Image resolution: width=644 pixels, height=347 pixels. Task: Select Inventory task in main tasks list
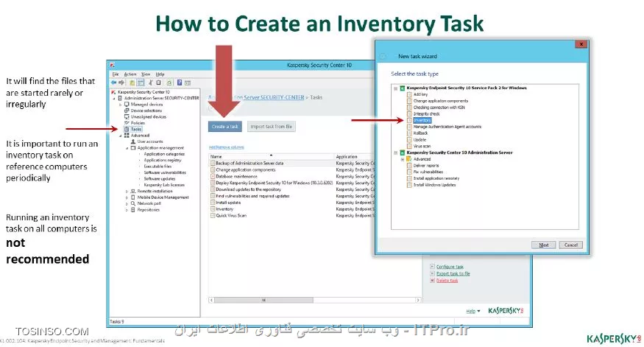pyautogui.click(x=224, y=209)
